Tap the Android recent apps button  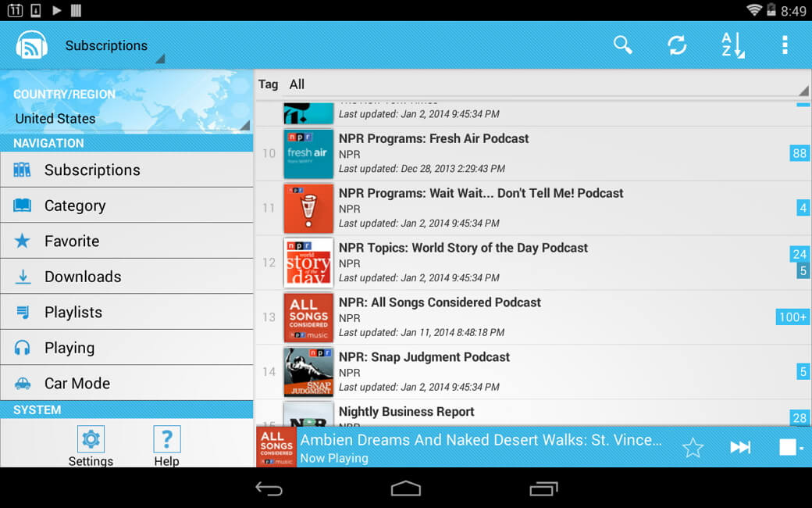(543, 488)
